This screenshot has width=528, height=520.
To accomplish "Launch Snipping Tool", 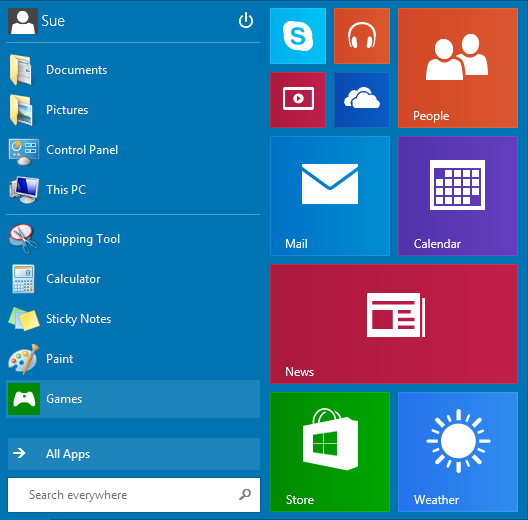I will (x=133, y=239).
